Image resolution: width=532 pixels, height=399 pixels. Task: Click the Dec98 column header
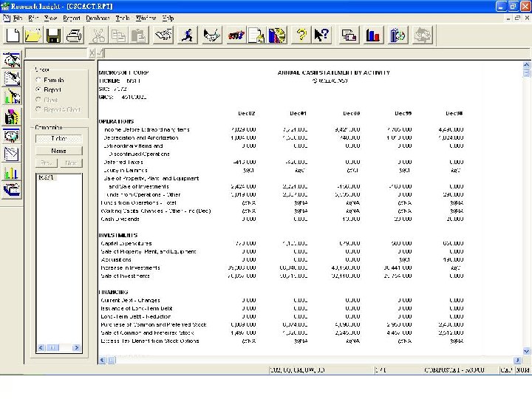(x=454, y=113)
